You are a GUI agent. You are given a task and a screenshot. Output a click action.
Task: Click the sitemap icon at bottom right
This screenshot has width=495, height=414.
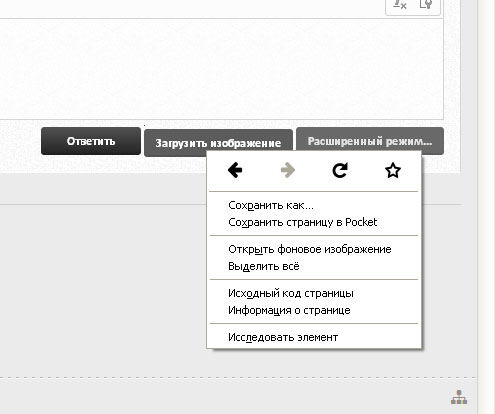pos(459,397)
